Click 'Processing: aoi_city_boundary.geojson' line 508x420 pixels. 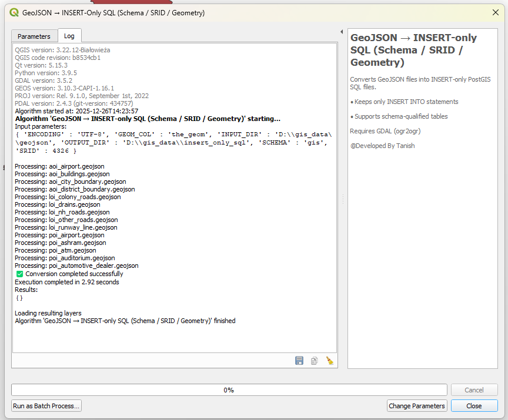click(x=71, y=182)
